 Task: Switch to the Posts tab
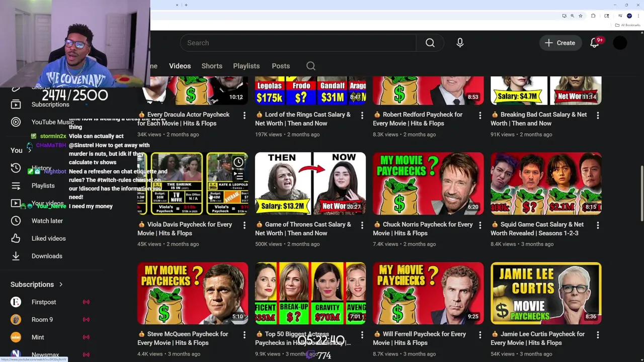281,66
